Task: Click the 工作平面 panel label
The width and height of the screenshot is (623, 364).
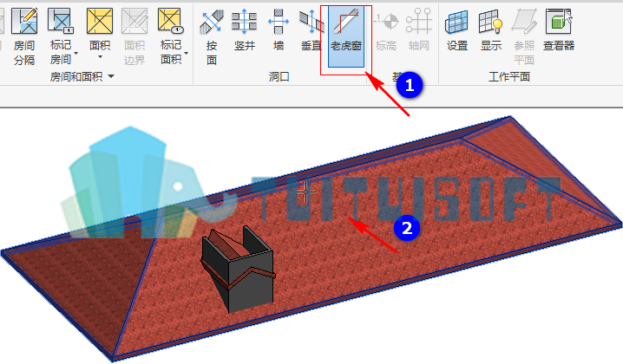Action: pyautogui.click(x=509, y=76)
